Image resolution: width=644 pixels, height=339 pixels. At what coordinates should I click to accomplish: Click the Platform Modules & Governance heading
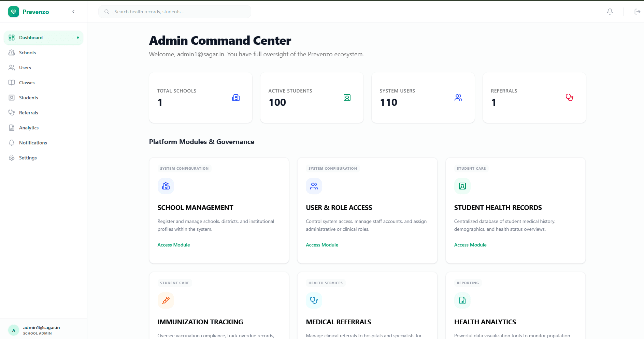coord(202,142)
